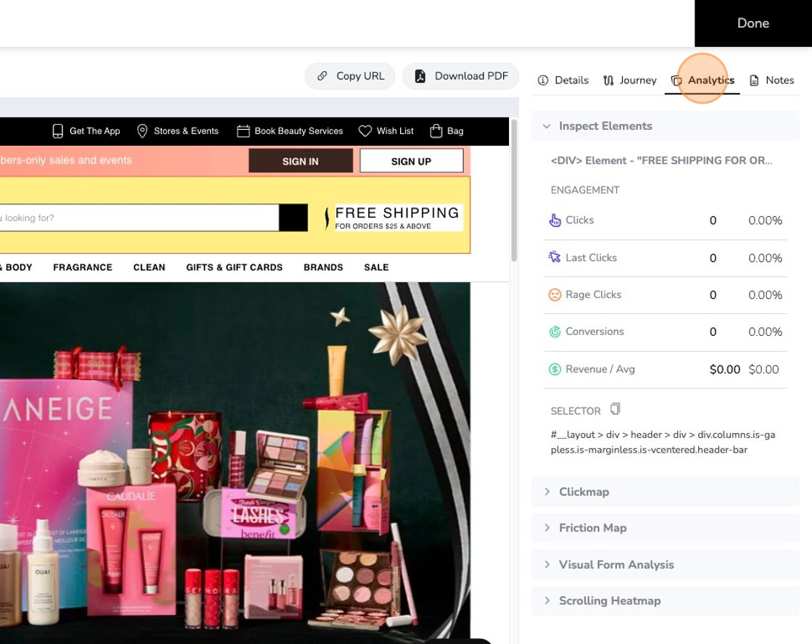Click the Book Beauty Services calendar icon
Image resolution: width=812 pixels, height=644 pixels.
tap(243, 131)
